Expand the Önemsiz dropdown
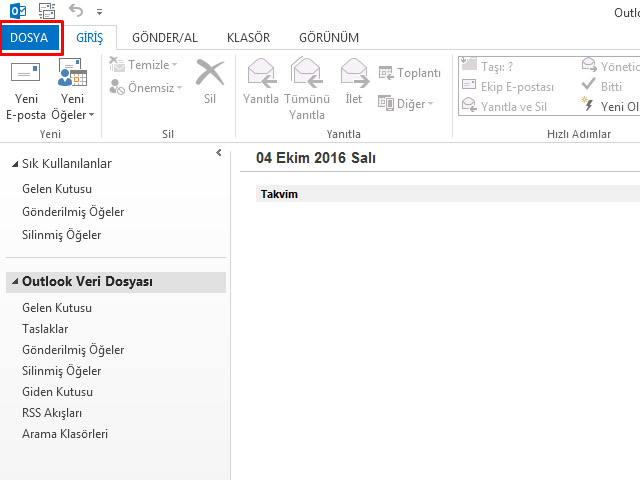This screenshot has width=640, height=480. (x=154, y=87)
